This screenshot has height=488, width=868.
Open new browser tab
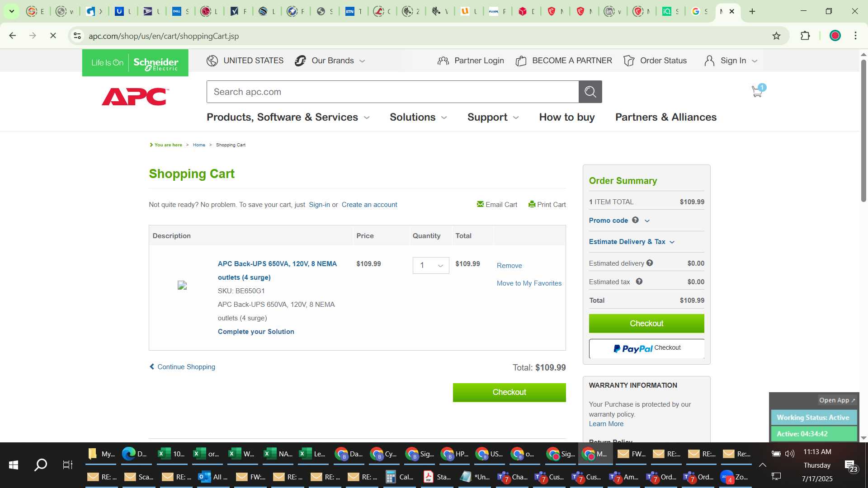[752, 11]
